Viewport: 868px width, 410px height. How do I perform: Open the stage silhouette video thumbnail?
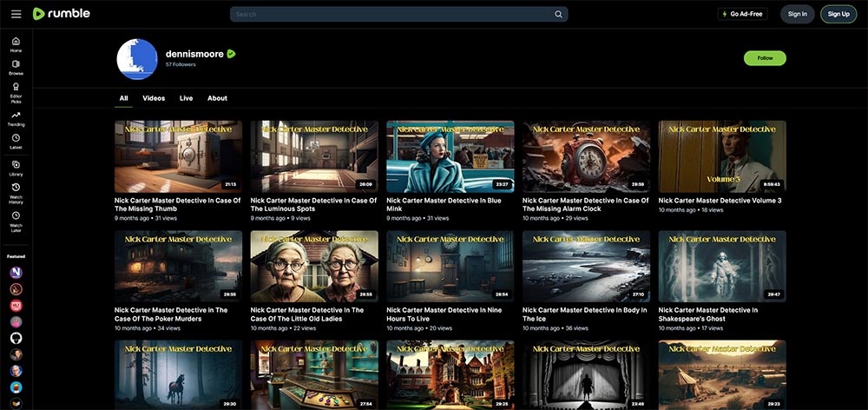(586, 375)
